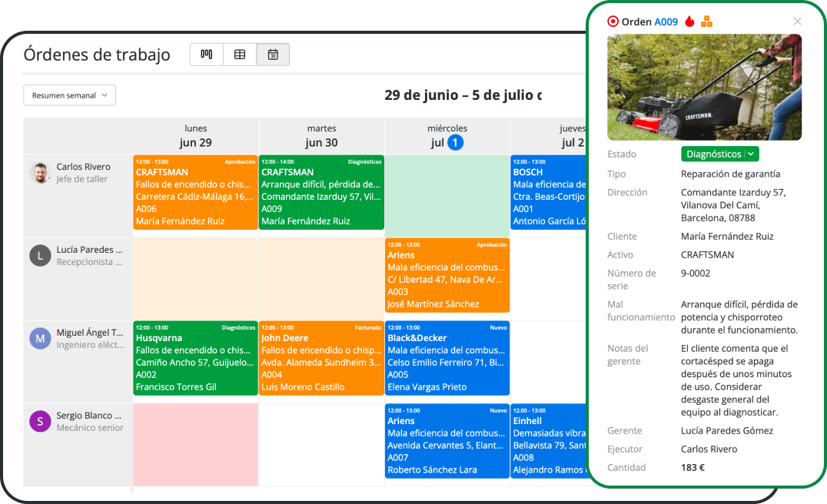The width and height of the screenshot is (827, 504).
Task: Click the flame priority icon
Action: pos(690,21)
